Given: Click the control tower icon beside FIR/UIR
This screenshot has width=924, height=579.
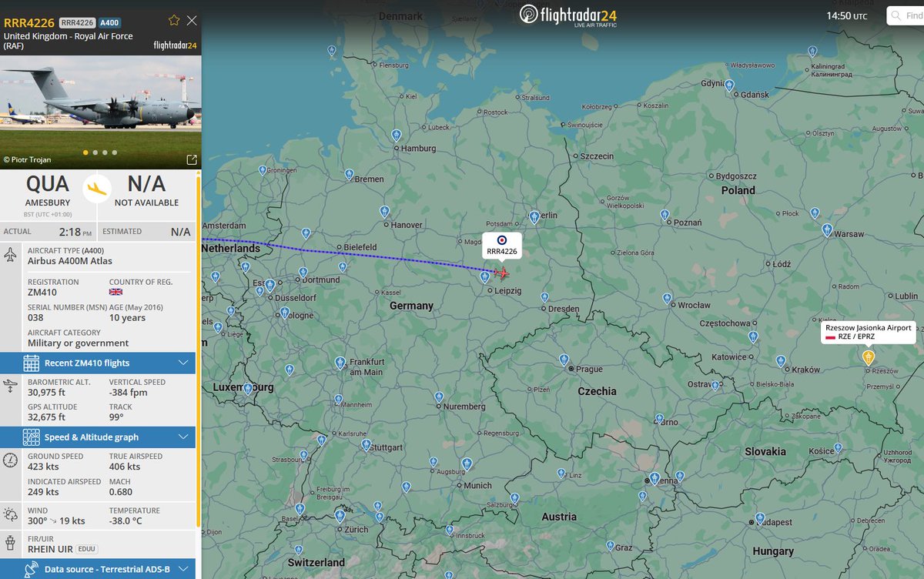Looking at the screenshot, I should [x=11, y=541].
